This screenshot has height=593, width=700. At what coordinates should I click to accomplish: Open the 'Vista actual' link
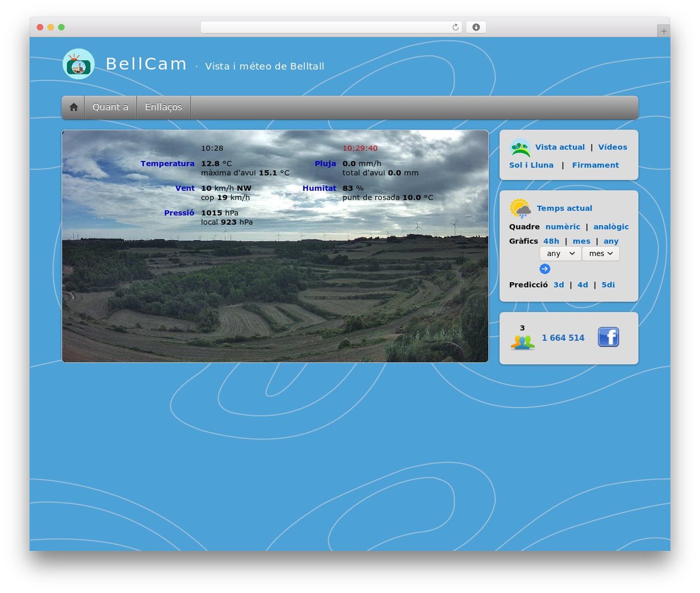coord(560,147)
